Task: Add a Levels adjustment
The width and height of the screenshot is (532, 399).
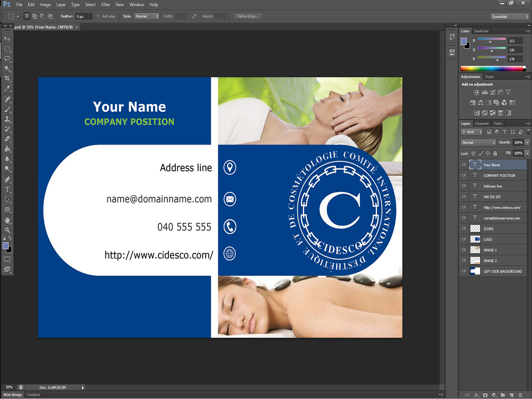Action: 485,93
